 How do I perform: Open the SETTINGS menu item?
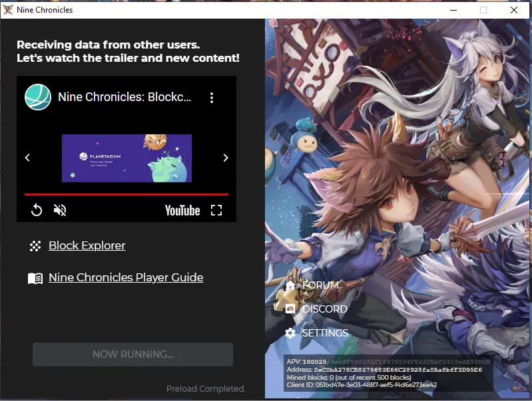coord(325,333)
